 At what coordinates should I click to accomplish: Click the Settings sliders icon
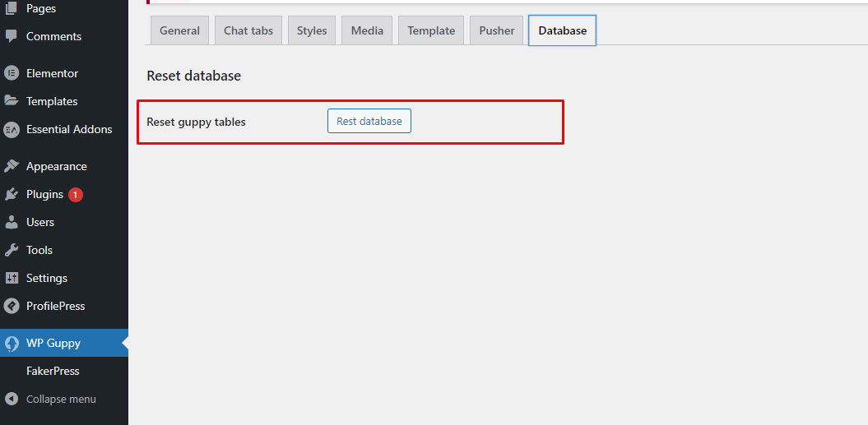coord(12,278)
